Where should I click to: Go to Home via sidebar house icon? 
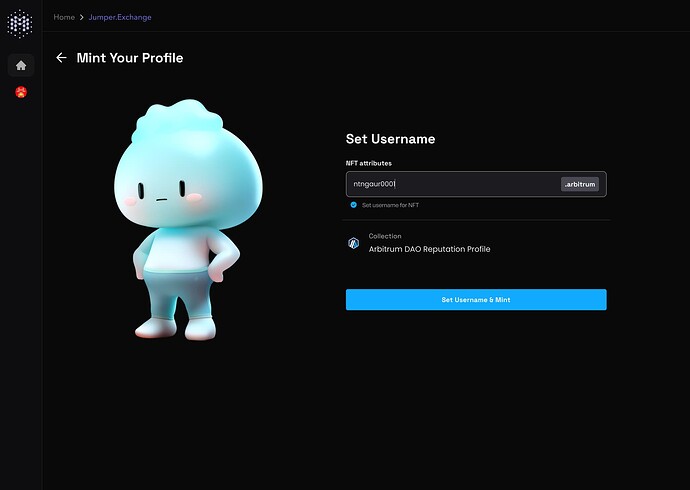click(x=21, y=66)
